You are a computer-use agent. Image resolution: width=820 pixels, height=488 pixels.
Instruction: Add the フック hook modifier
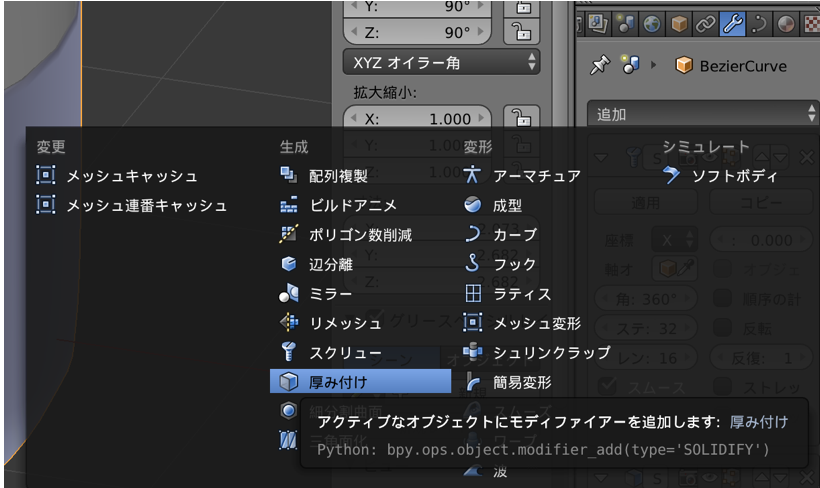coord(499,264)
